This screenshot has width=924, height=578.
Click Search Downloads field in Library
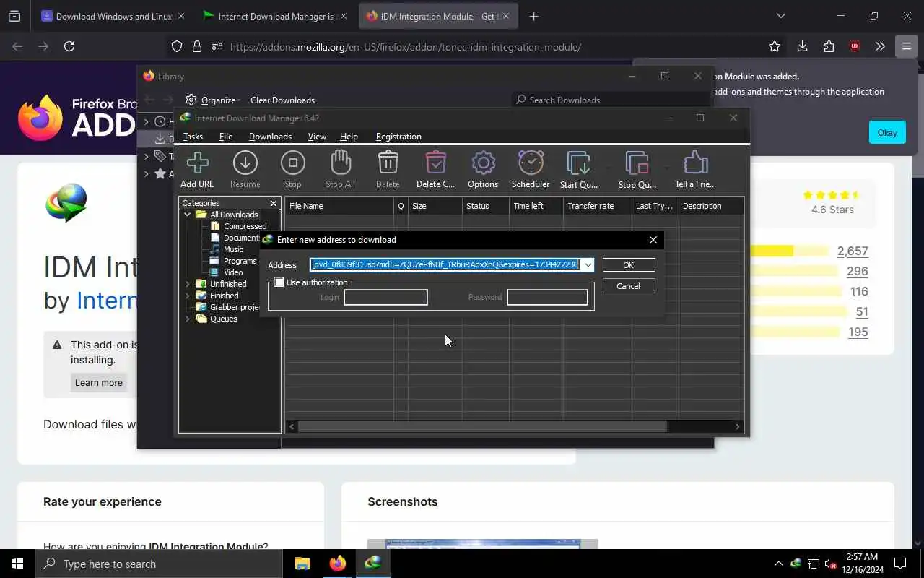(611, 100)
